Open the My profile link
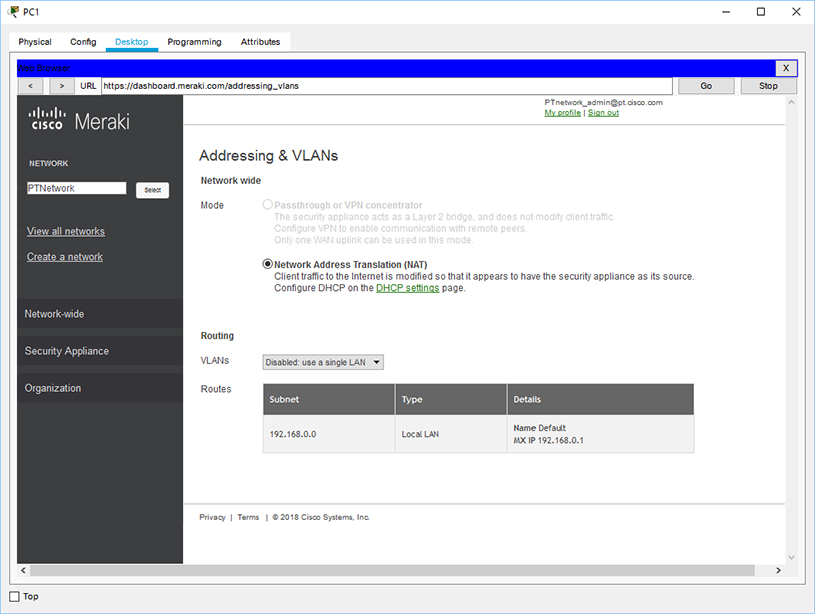 pos(562,113)
